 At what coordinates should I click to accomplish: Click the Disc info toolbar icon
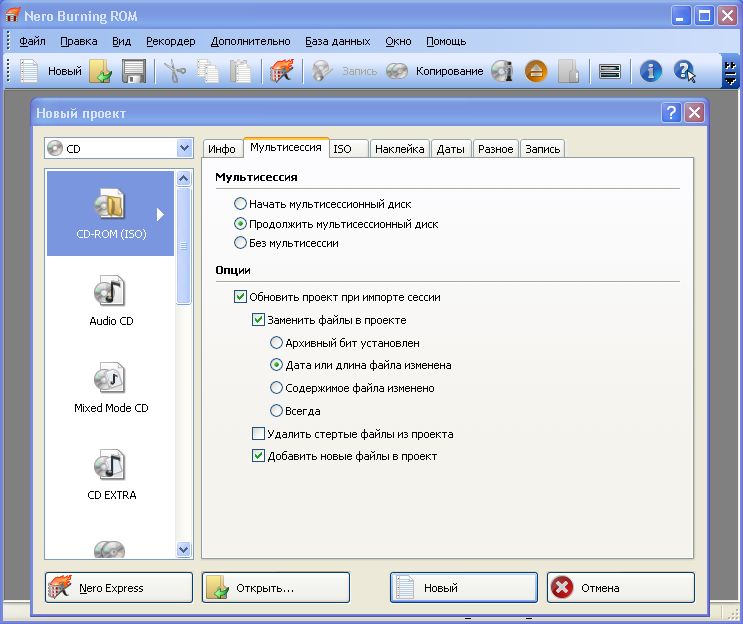pyautogui.click(x=502, y=72)
